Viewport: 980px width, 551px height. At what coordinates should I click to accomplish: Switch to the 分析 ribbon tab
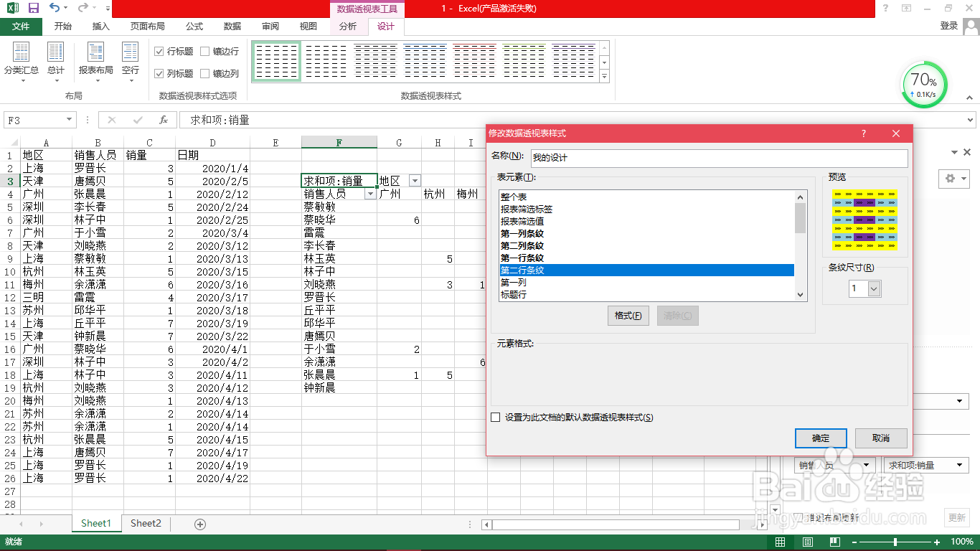[x=348, y=27]
